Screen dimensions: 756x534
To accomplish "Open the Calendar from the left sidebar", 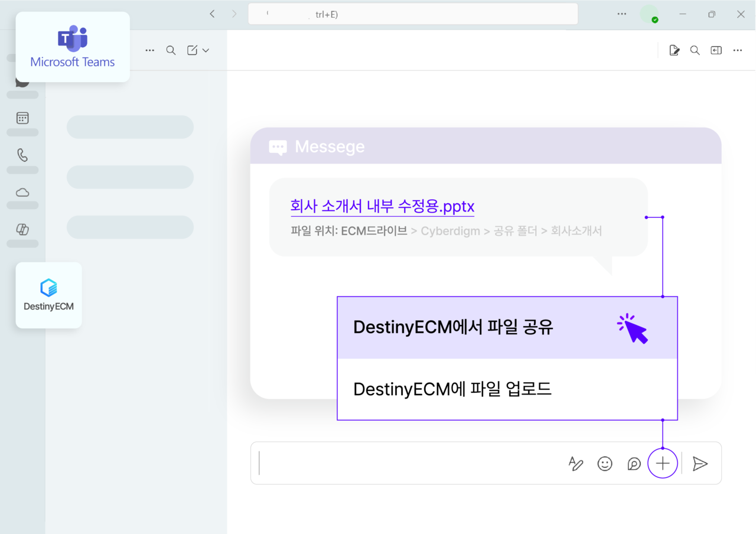I will [x=22, y=118].
